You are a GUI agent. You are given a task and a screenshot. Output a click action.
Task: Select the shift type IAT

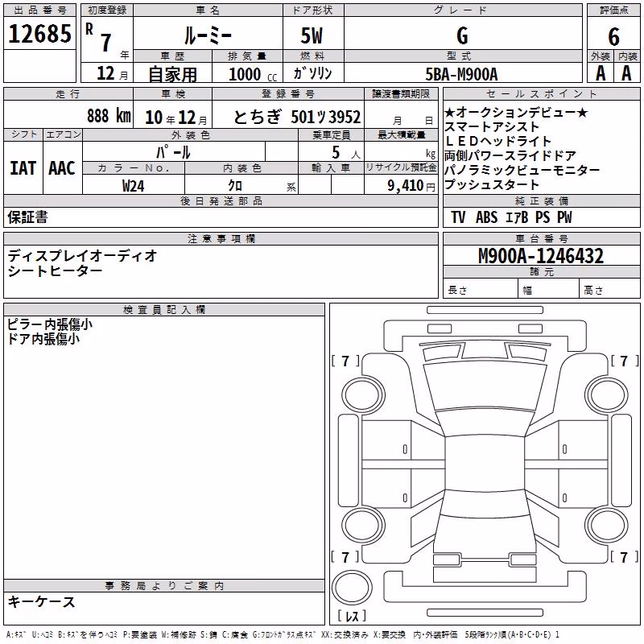click(23, 168)
